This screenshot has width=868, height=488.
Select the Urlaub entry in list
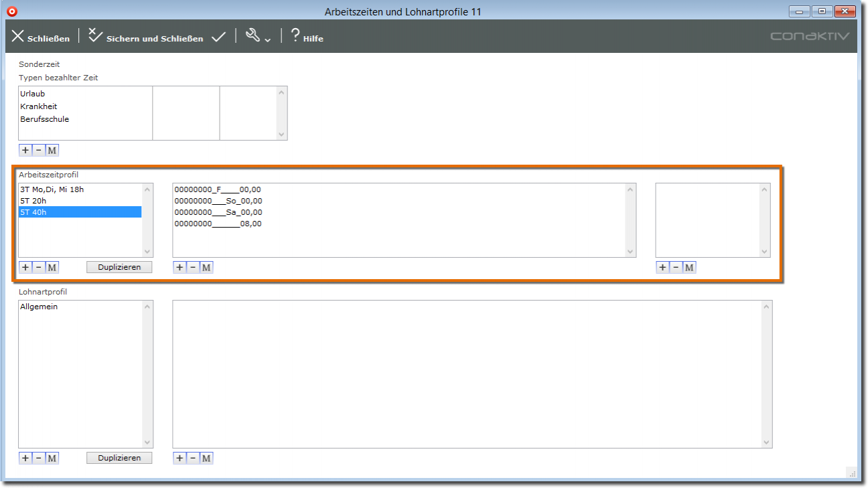(33, 94)
